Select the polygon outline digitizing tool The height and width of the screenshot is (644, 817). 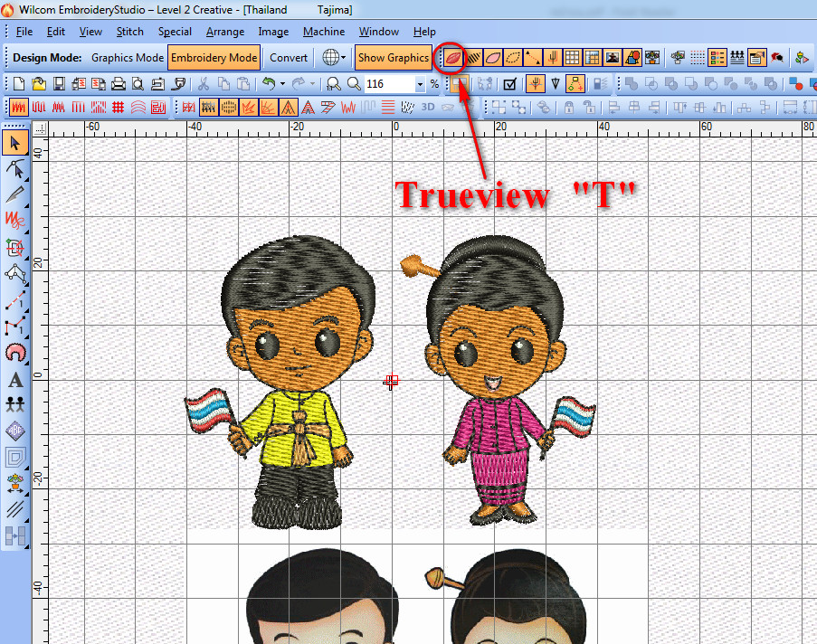tap(15, 273)
